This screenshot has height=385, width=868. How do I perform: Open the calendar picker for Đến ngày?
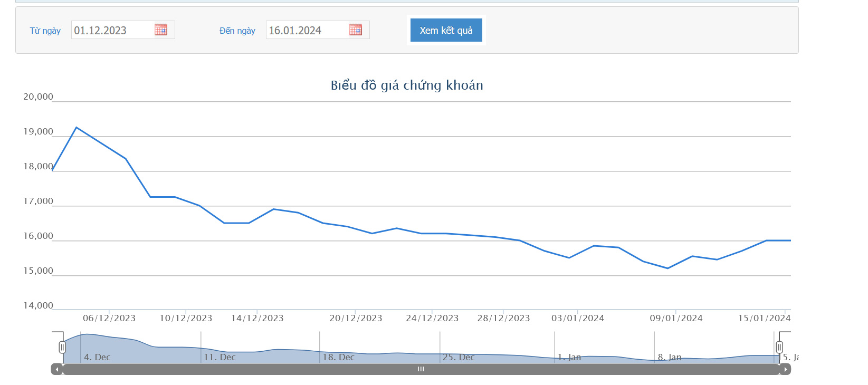pyautogui.click(x=356, y=30)
